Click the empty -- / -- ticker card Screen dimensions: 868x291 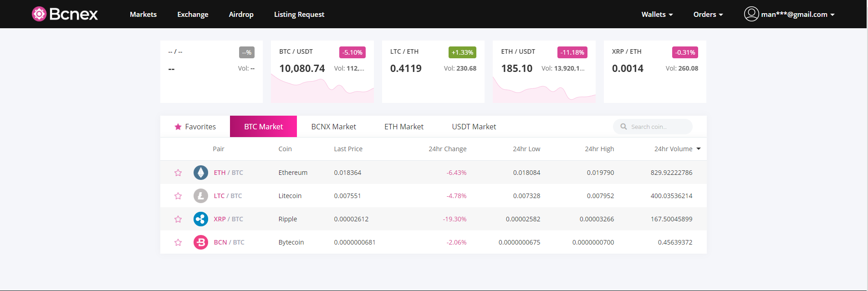(211, 71)
